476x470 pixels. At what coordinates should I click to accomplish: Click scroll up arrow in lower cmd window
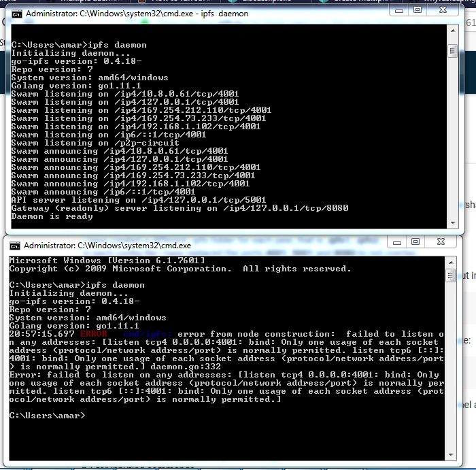(451, 263)
